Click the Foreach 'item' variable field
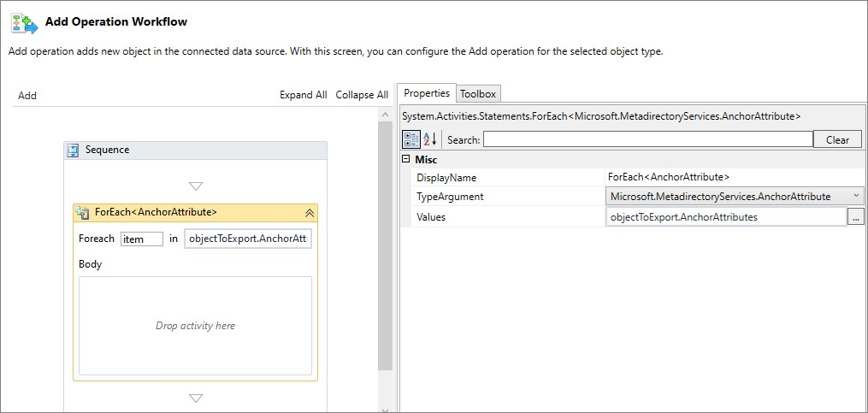Screen dimensions: 868x413 click(x=142, y=239)
